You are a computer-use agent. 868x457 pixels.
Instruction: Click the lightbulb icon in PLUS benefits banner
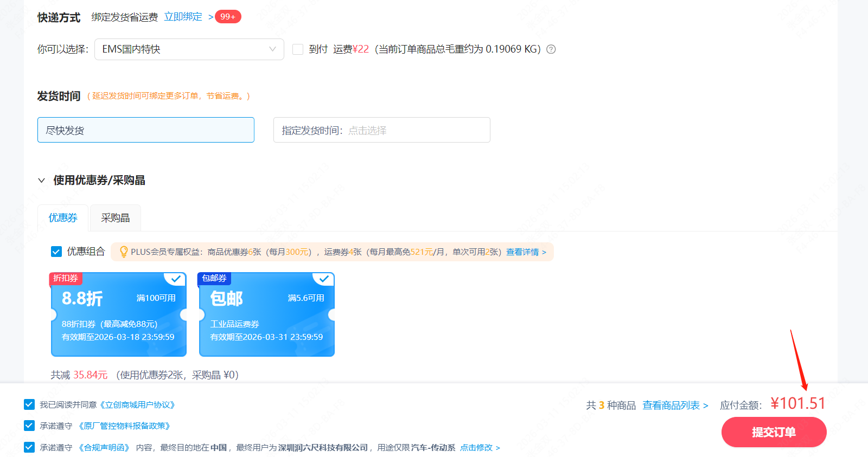pyautogui.click(x=124, y=252)
